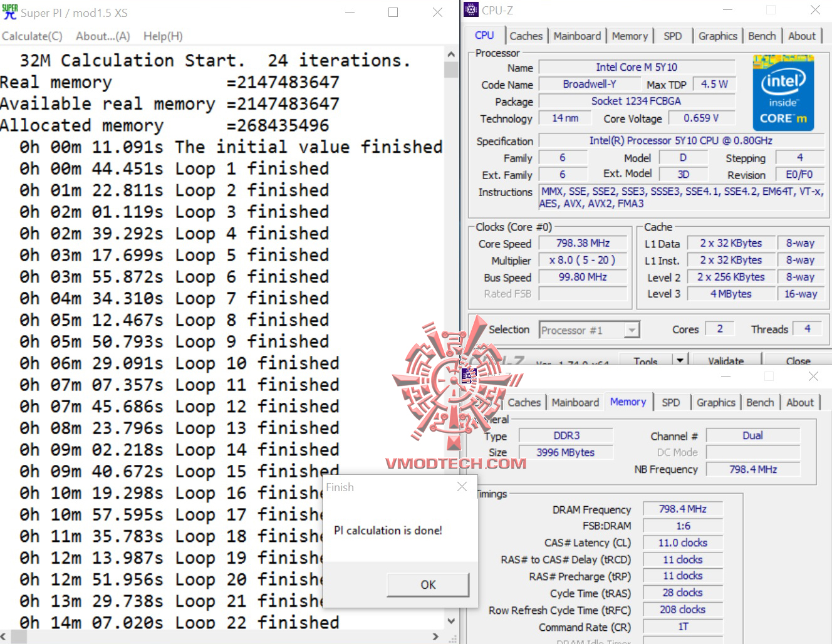Open Caches tab in the CPU-Z processor window
The image size is (832, 644).
pos(526,36)
